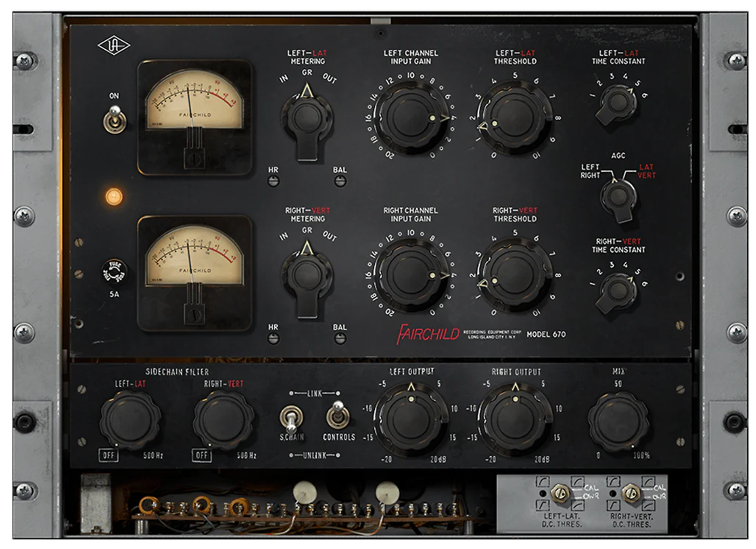
Task: Click the right channel VU meter
Action: (195, 274)
